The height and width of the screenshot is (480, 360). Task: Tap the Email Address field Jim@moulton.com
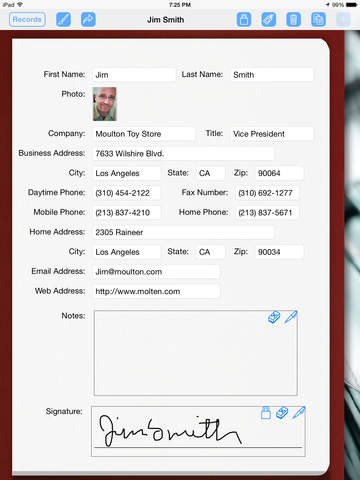pyautogui.click(x=156, y=271)
